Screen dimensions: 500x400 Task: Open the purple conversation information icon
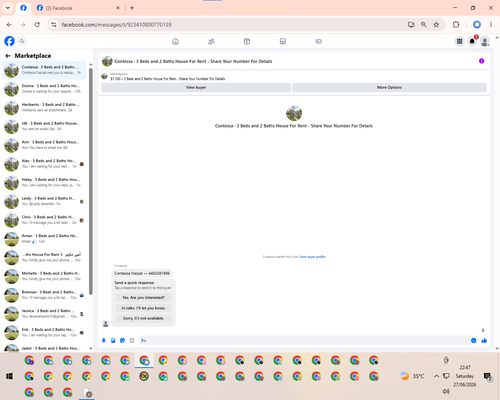point(481,61)
